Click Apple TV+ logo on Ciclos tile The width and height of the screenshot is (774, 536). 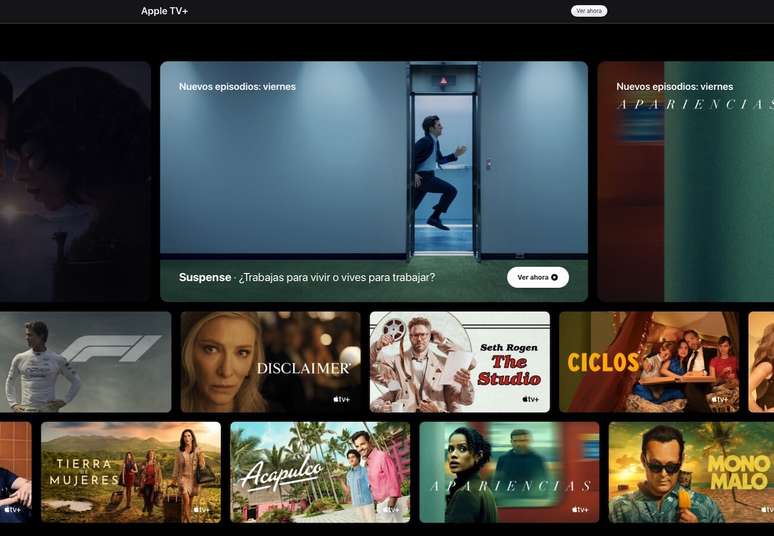720,399
